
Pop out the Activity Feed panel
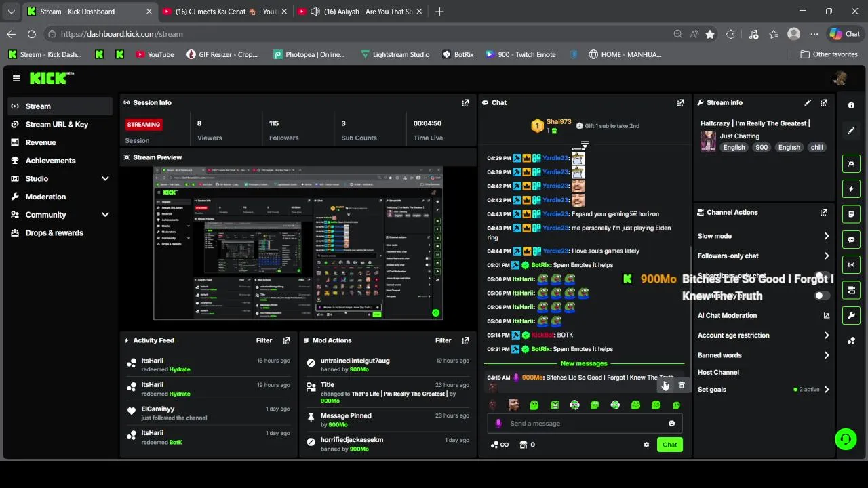point(286,340)
